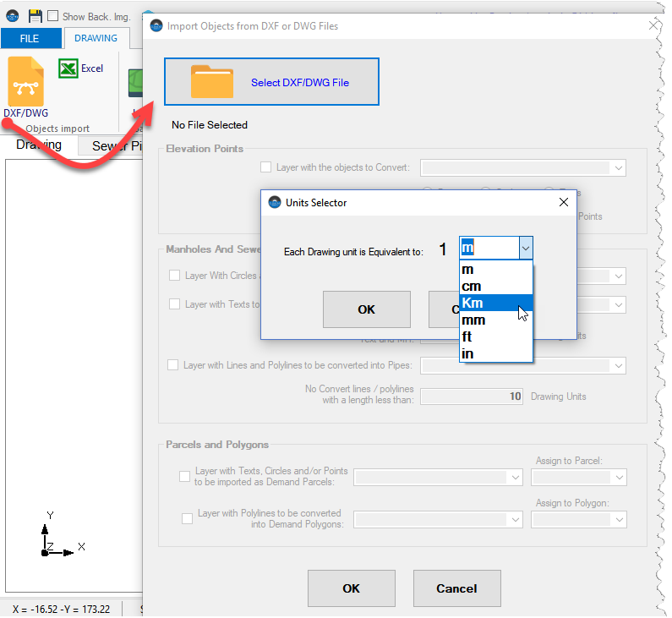Check Lines and Polylines to Pipes layer
The width and height of the screenshot is (672, 618).
(174, 365)
